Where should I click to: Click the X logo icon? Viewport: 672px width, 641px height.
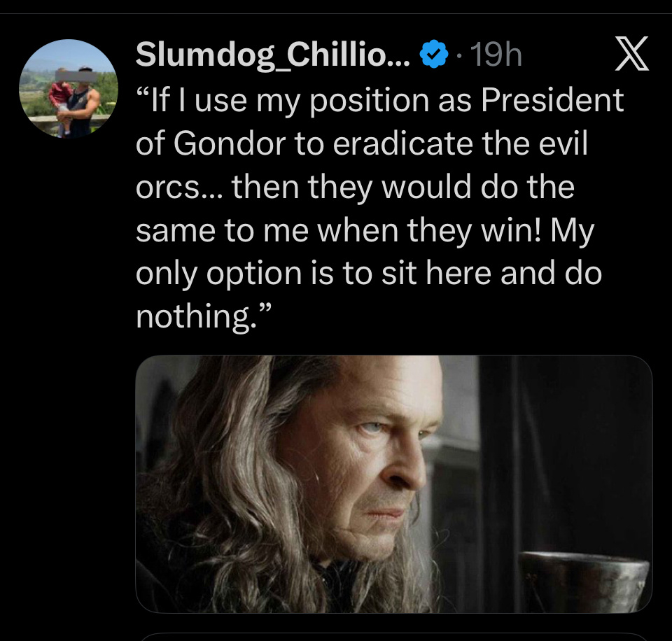click(x=632, y=55)
